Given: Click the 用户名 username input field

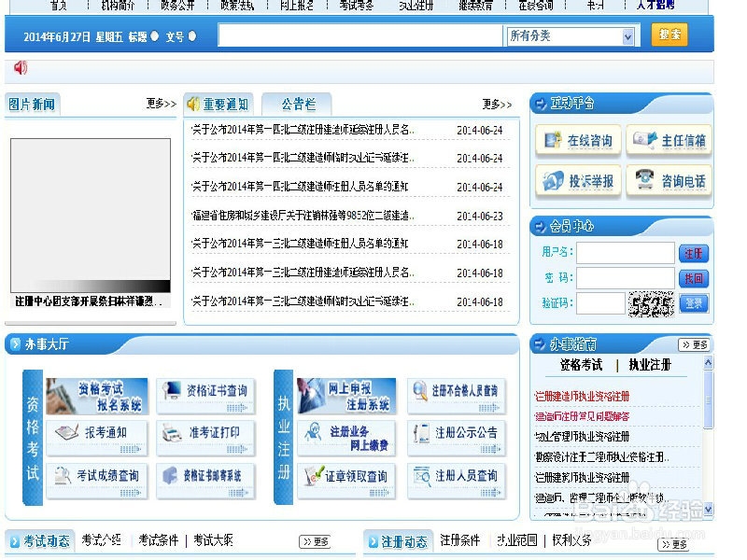Looking at the screenshot, I should 625,253.
